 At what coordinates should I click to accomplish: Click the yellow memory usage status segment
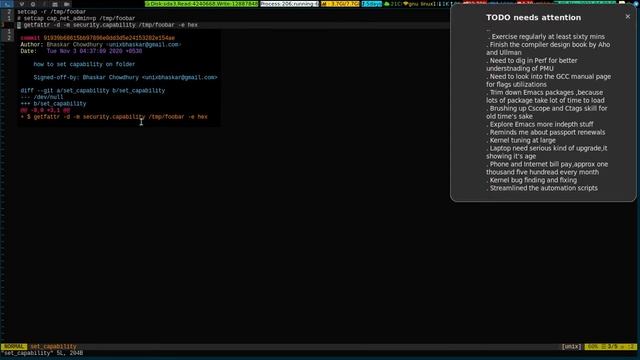coord(340,4)
